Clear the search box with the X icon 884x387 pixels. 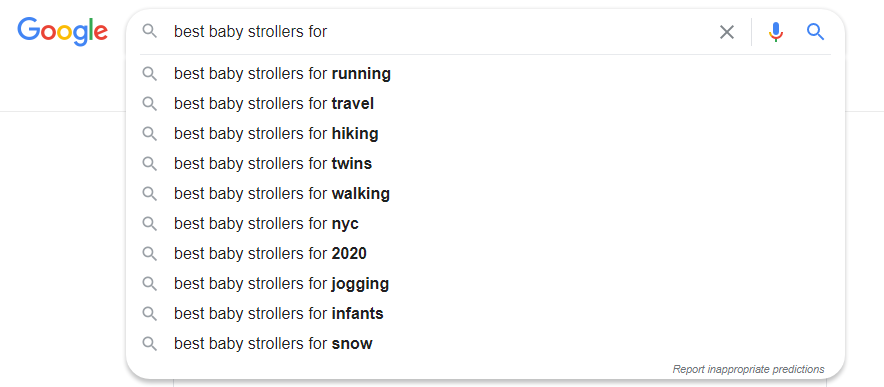[x=727, y=32]
